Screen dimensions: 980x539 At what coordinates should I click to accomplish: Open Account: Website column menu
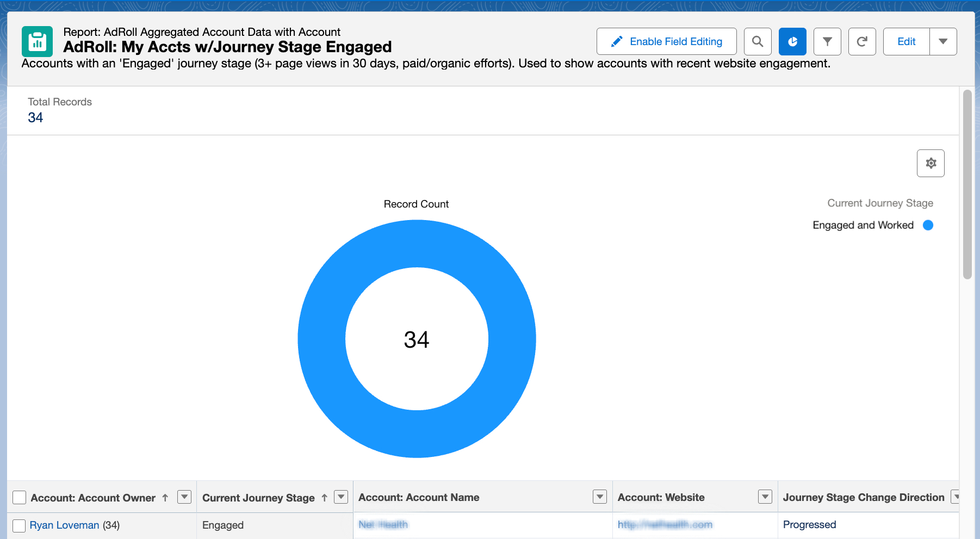point(765,497)
